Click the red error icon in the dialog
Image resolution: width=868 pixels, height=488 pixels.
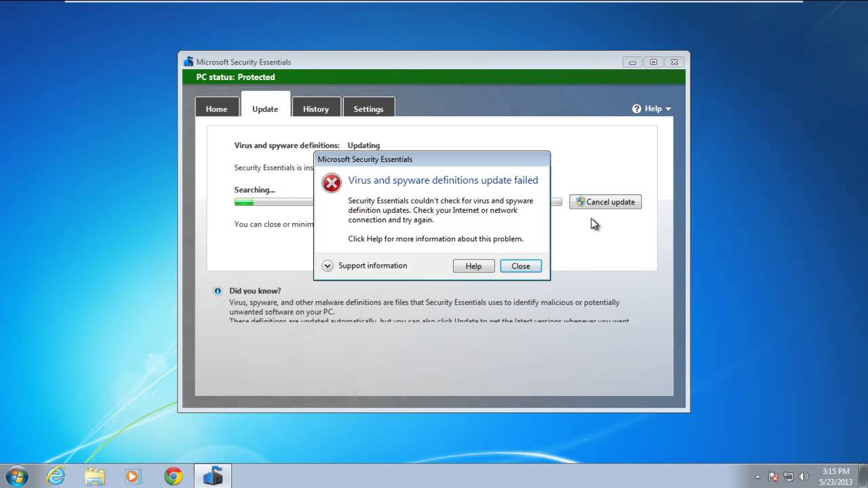point(331,183)
